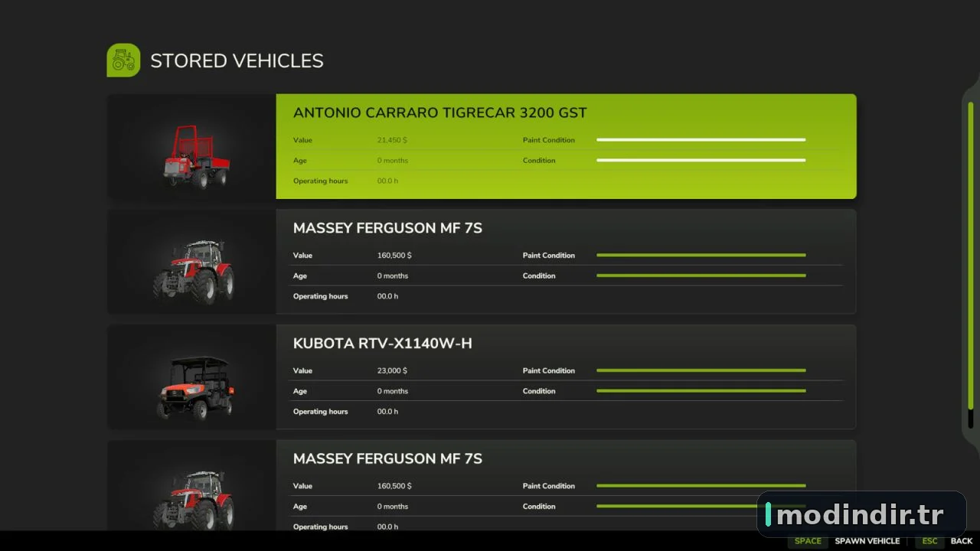
Task: Click the vertical scrollbar of the vehicle list
Action: pyautogui.click(x=970, y=264)
